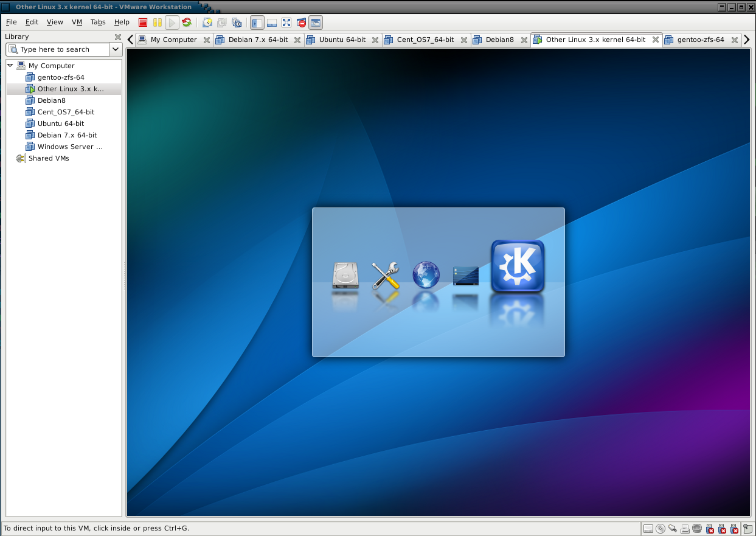Screen dimensions: 756x536
Task: Click the CD/DVD drive icon in status bar
Action: [x=661, y=529]
